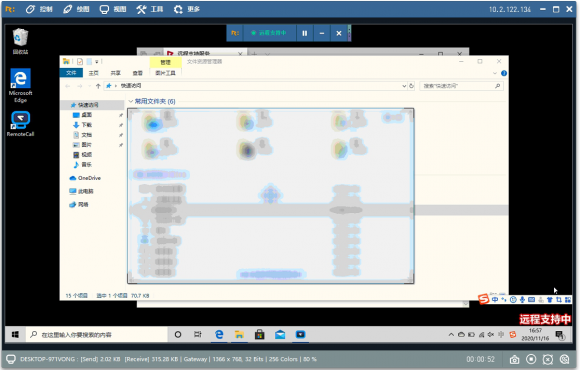Image resolution: width=580 pixels, height=370 pixels.
Task: Open the 文件 tab in File Explorer
Action: (71, 73)
